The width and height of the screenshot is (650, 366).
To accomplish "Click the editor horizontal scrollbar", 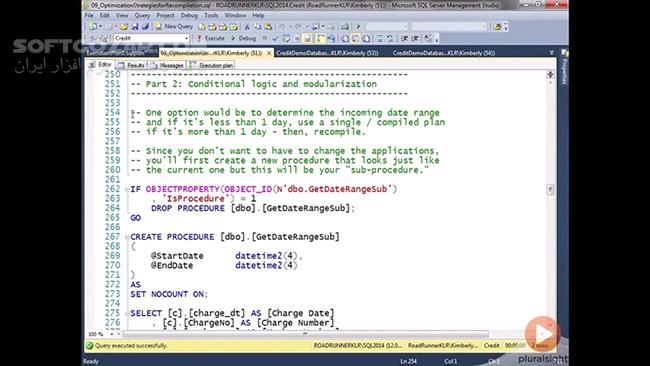I will click(x=306, y=334).
